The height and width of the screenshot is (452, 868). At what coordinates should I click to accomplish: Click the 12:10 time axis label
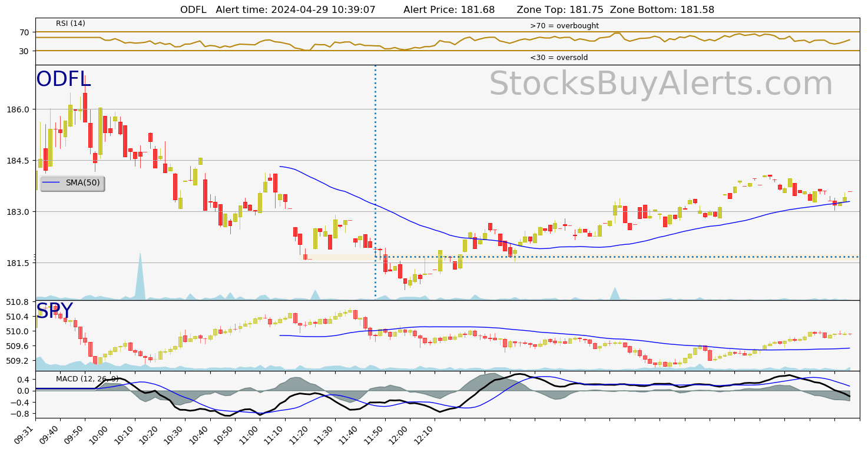[x=424, y=434]
